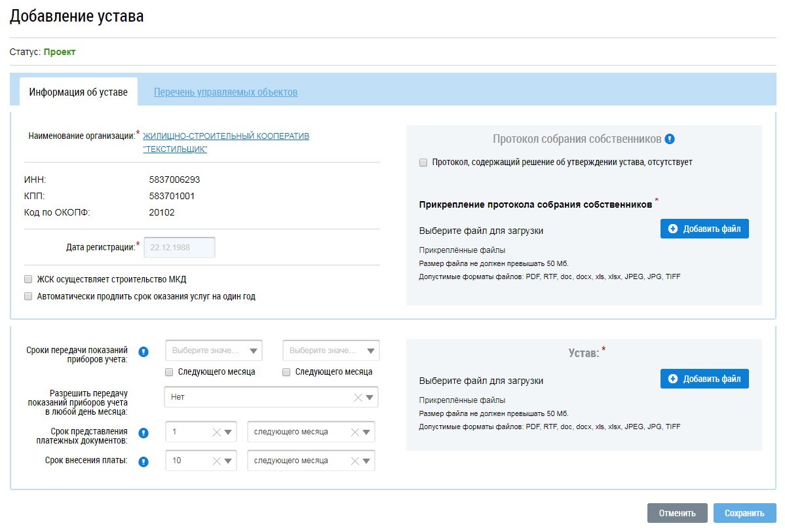Clear the Нет value with X icon

358,398
